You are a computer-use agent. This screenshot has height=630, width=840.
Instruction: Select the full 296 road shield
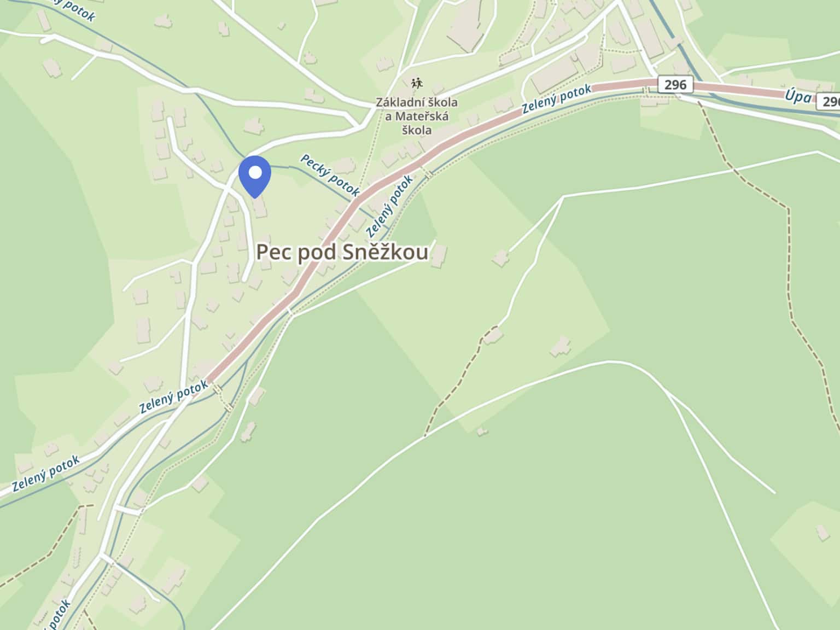[675, 85]
